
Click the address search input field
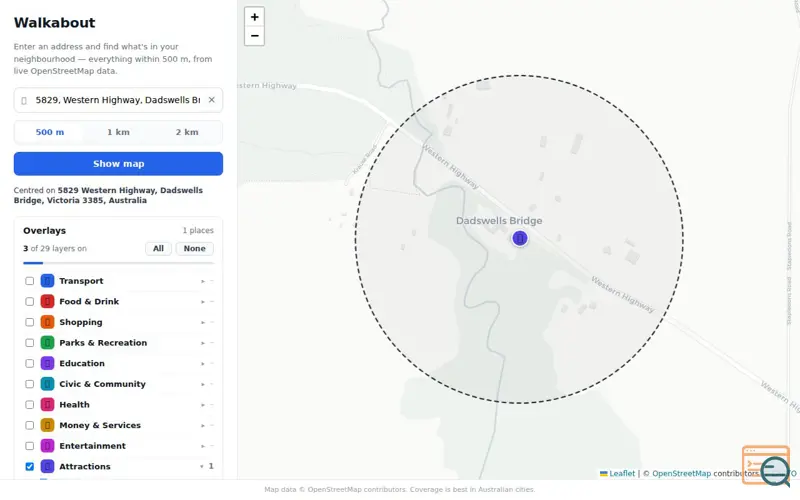point(117,100)
